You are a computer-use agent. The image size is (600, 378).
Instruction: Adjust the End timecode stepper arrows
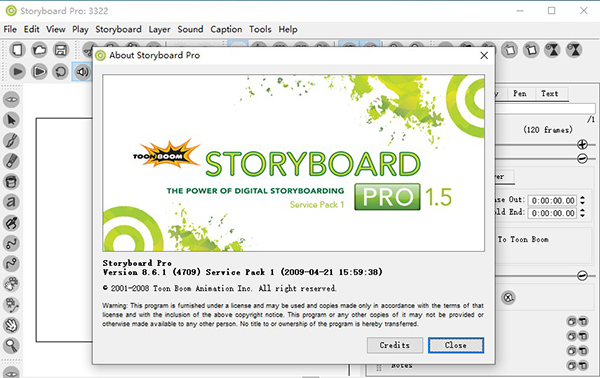click(582, 213)
